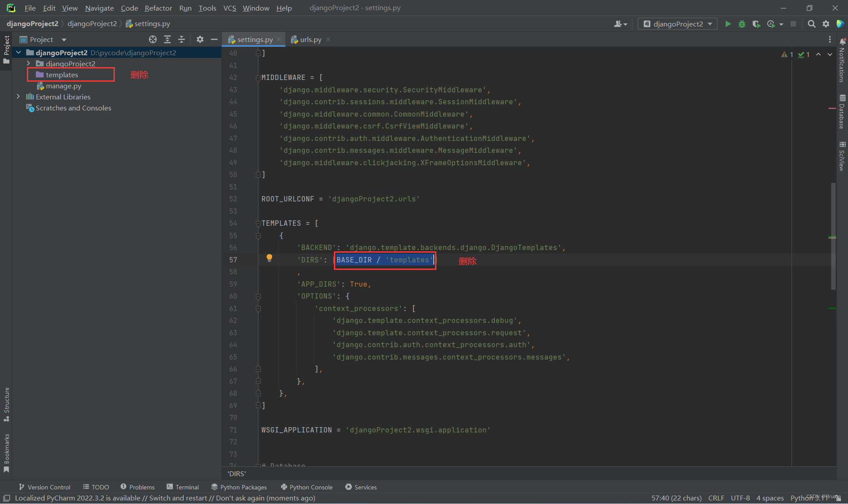848x504 pixels.
Task: Click the Search everywhere icon
Action: (x=811, y=23)
